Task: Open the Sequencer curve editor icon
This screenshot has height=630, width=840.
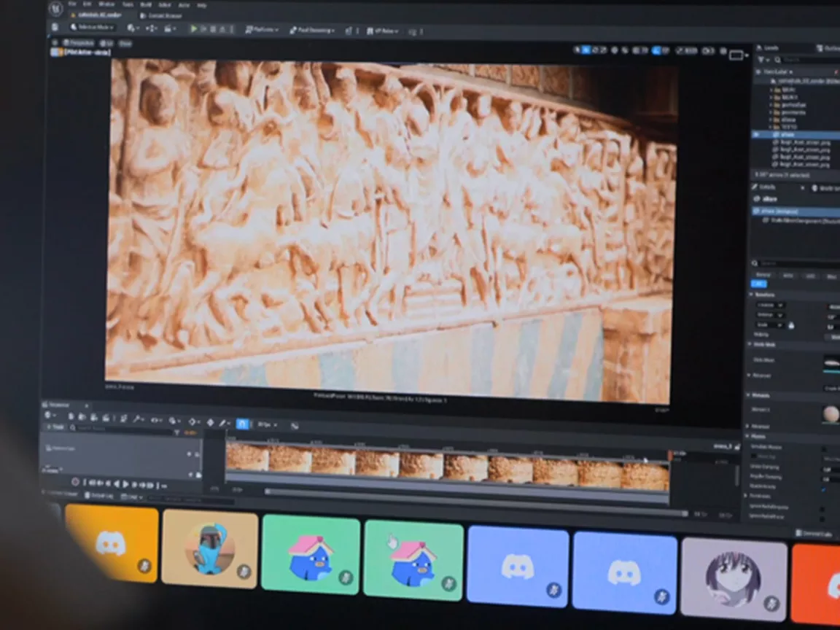Action: (x=294, y=426)
